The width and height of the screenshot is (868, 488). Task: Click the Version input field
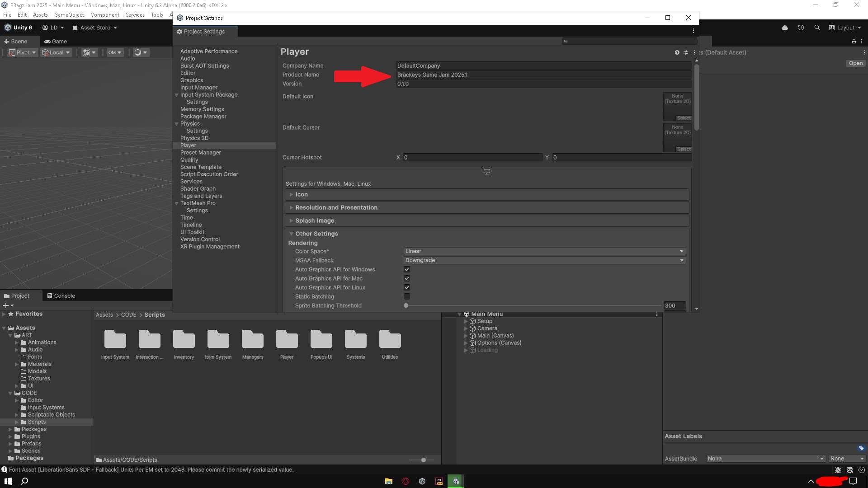point(543,84)
